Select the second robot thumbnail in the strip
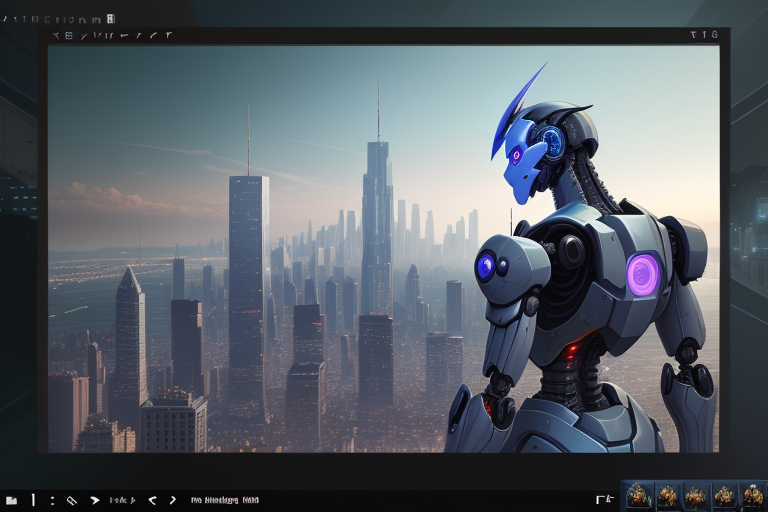The width and height of the screenshot is (768, 512). pyautogui.click(x=667, y=495)
